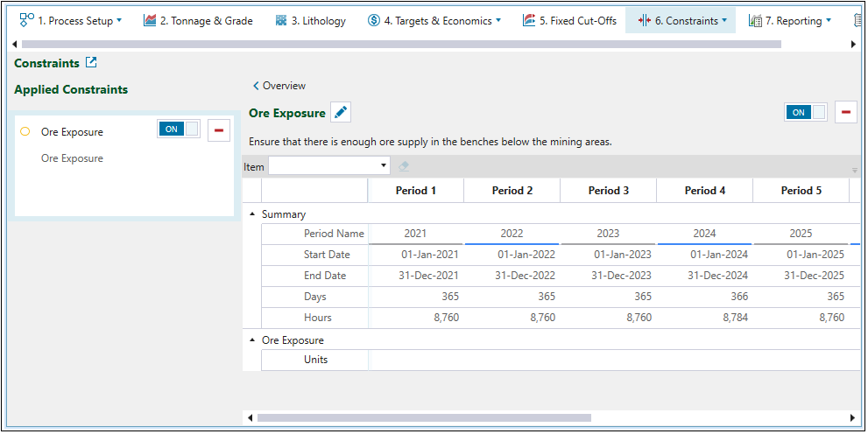Image resolution: width=868 pixels, height=434 pixels.
Task: Click the Units input cell under Period 1
Action: [416, 360]
